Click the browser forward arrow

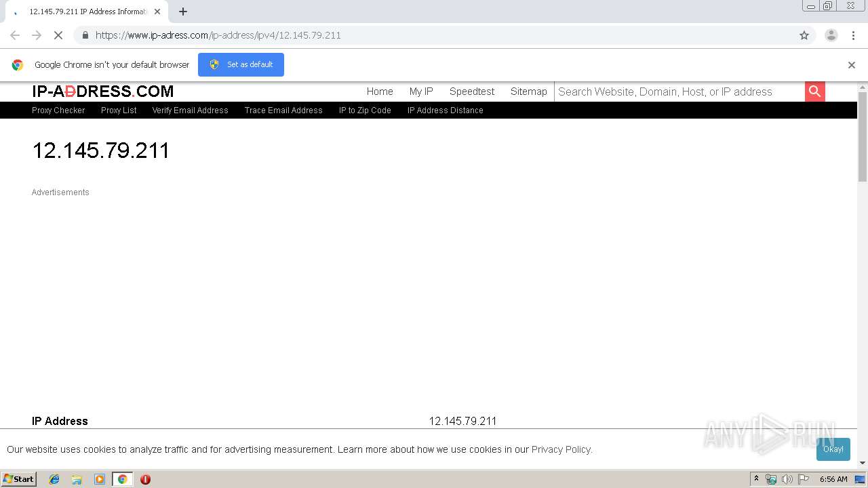coord(37,35)
